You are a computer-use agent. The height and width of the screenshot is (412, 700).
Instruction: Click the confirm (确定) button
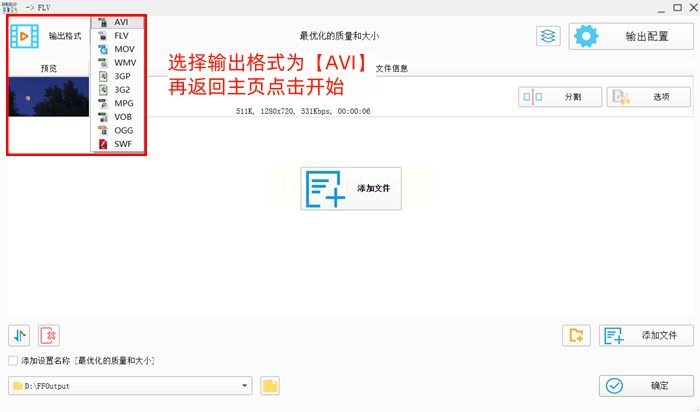point(646,386)
